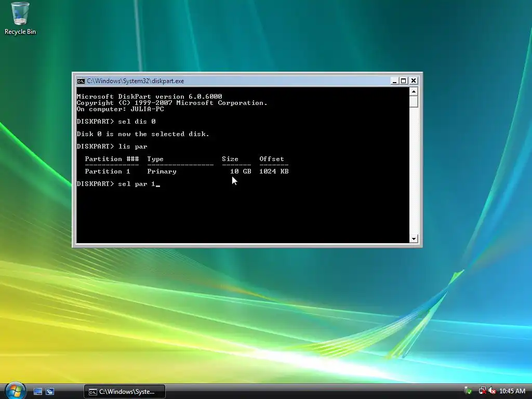Click the 'Size' column header
The height and width of the screenshot is (399, 532).
point(230,159)
